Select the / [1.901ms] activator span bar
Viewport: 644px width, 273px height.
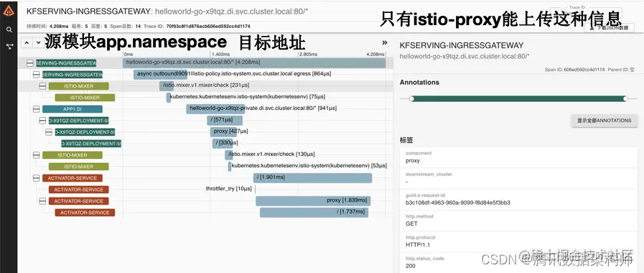(312, 177)
